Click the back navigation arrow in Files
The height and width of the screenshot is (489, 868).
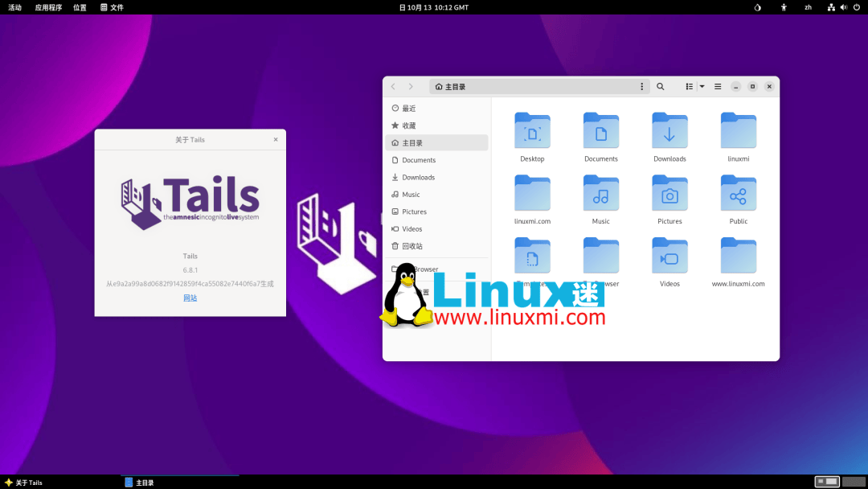coord(393,86)
